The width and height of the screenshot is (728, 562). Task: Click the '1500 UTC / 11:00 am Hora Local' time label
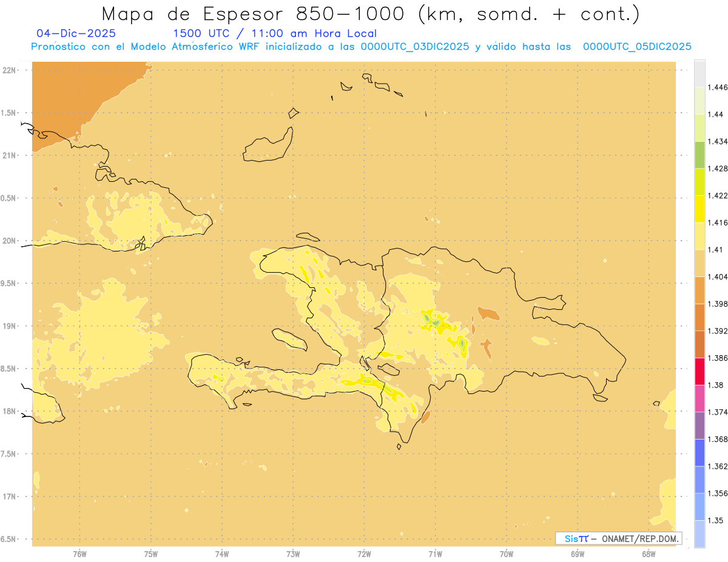pyautogui.click(x=275, y=33)
